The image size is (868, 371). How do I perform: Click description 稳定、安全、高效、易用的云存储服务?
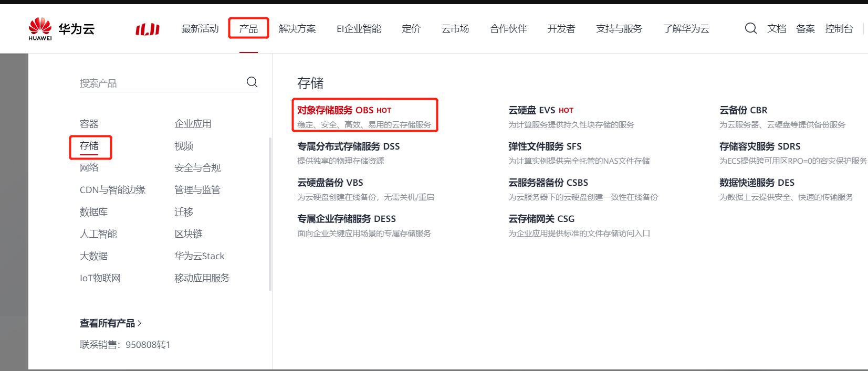click(x=364, y=125)
